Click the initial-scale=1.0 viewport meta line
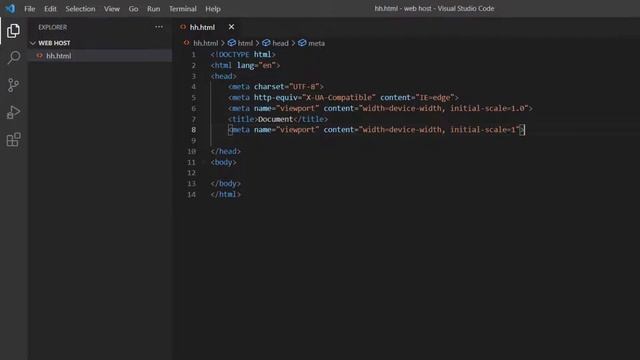The width and height of the screenshot is (640, 360). 380,108
